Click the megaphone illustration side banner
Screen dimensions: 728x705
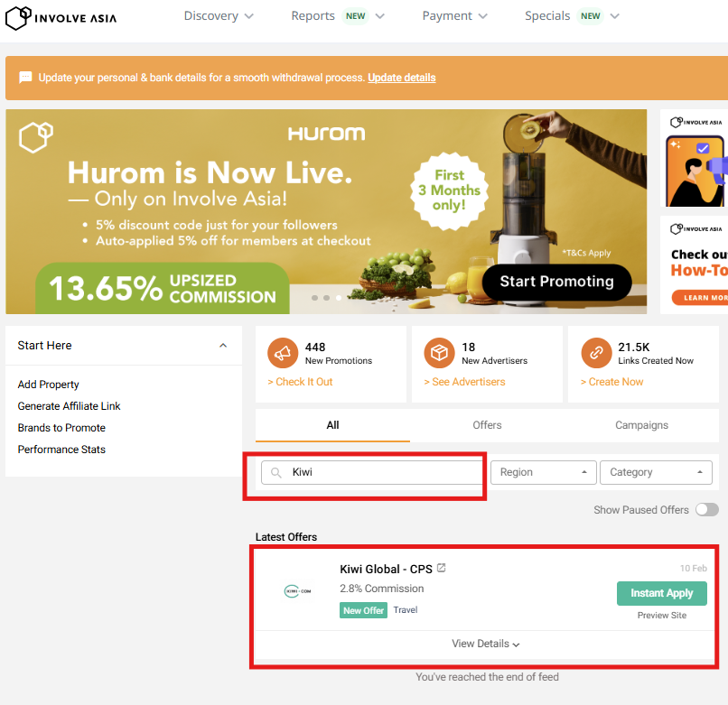694,158
